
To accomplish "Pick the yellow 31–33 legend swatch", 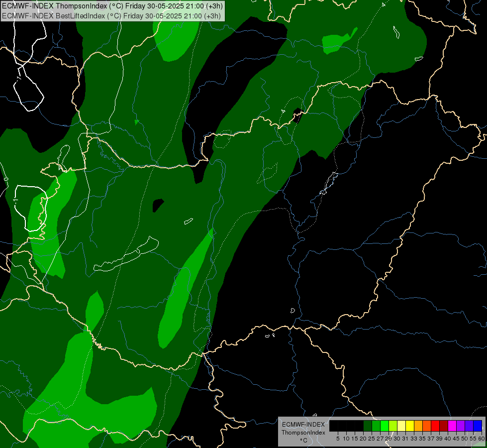I will [410, 426].
